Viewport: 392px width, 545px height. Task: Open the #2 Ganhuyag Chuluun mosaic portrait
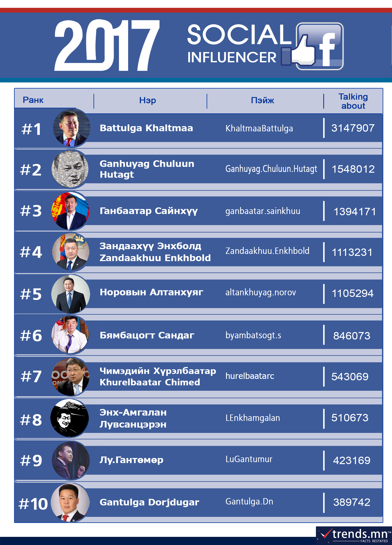[70, 169]
